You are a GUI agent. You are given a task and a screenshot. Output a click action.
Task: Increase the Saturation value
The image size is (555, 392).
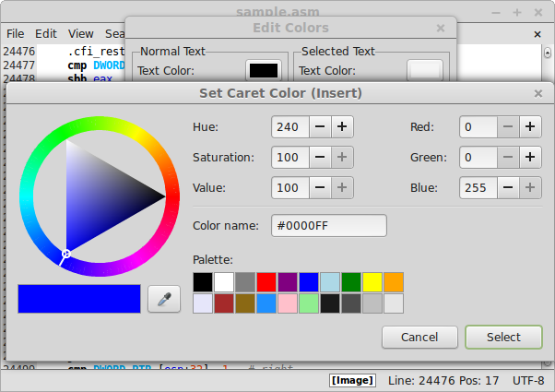[342, 157]
